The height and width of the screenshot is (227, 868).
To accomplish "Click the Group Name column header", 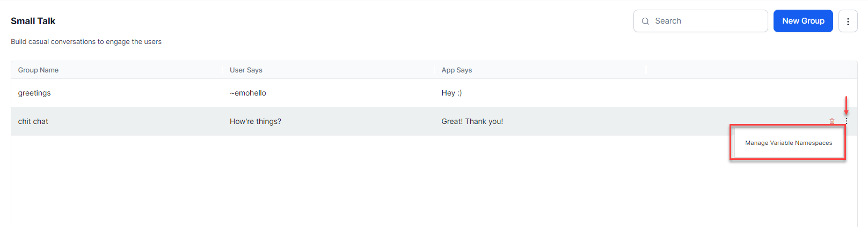I will 38,70.
